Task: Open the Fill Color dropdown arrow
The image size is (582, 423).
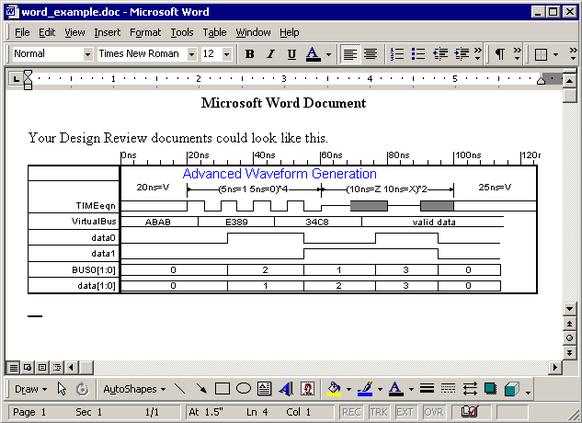Action: (x=349, y=389)
